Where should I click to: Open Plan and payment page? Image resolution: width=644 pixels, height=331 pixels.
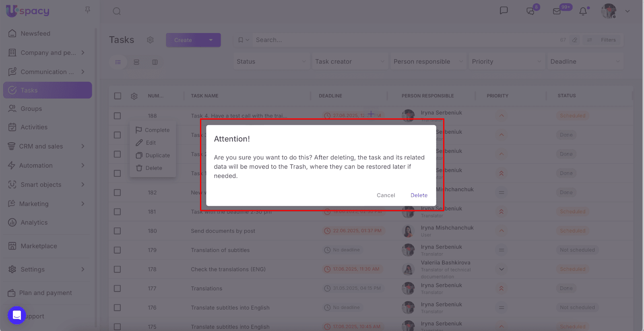47,293
